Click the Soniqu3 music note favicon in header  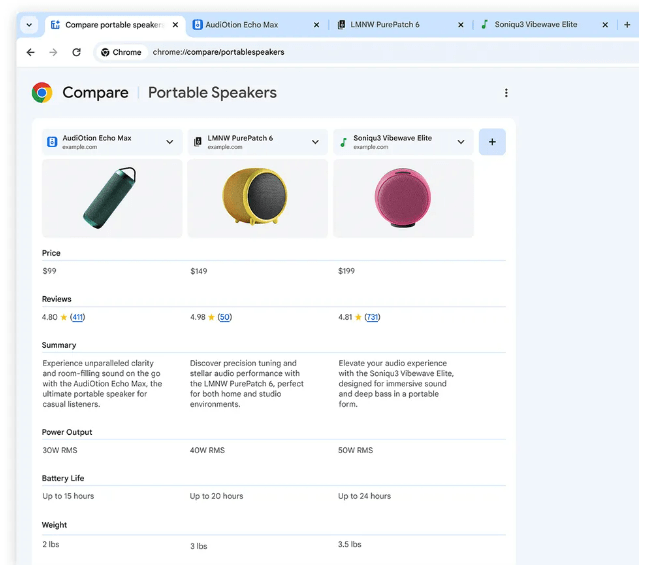click(343, 142)
